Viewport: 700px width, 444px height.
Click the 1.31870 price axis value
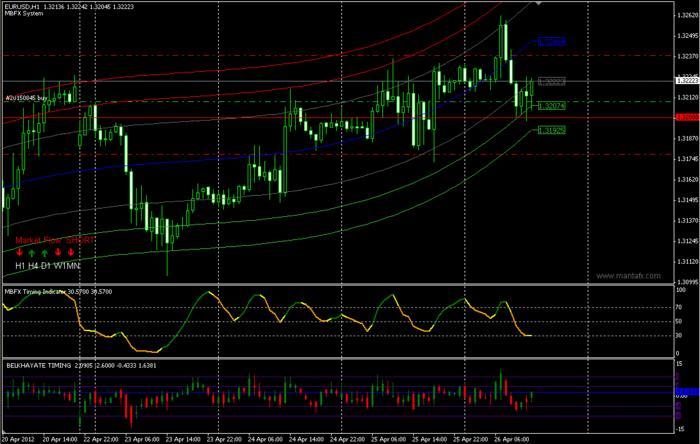[688, 138]
